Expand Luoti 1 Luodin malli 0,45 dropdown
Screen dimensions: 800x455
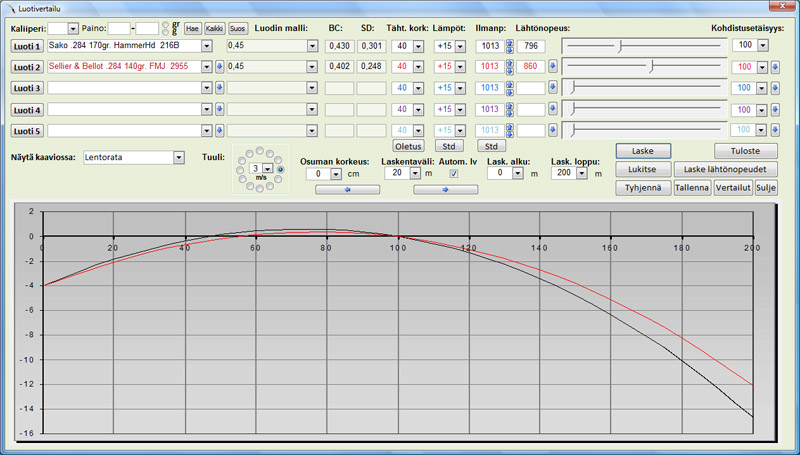tap(312, 46)
